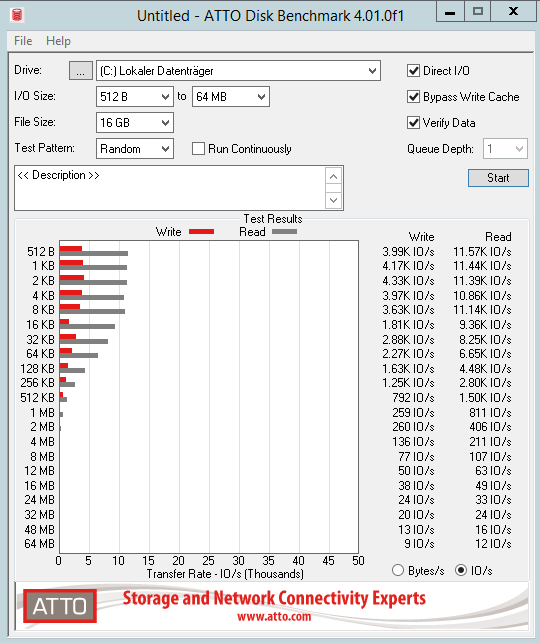Viewport: 540px width, 643px height.
Task: Click the 8.25K IO/s read result
Action: tap(485, 340)
